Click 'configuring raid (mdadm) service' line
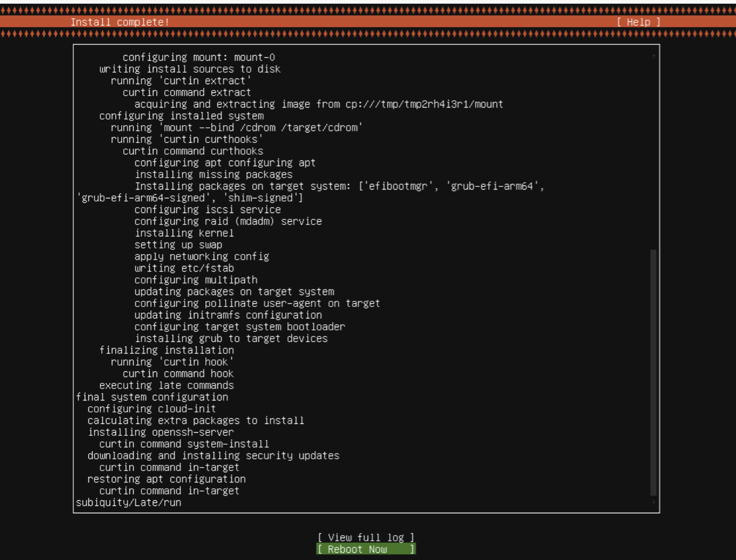This screenshot has width=736, height=560. coord(228,221)
